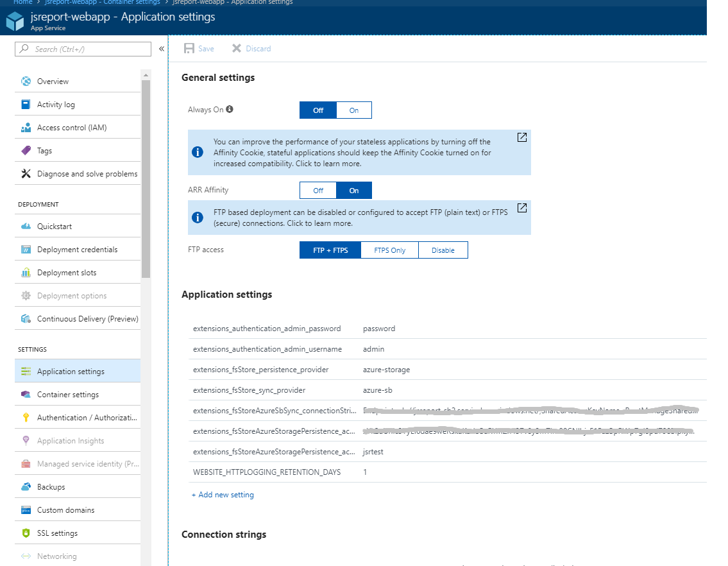728x566 pixels.
Task: Click Add new setting link
Action: coord(223,495)
